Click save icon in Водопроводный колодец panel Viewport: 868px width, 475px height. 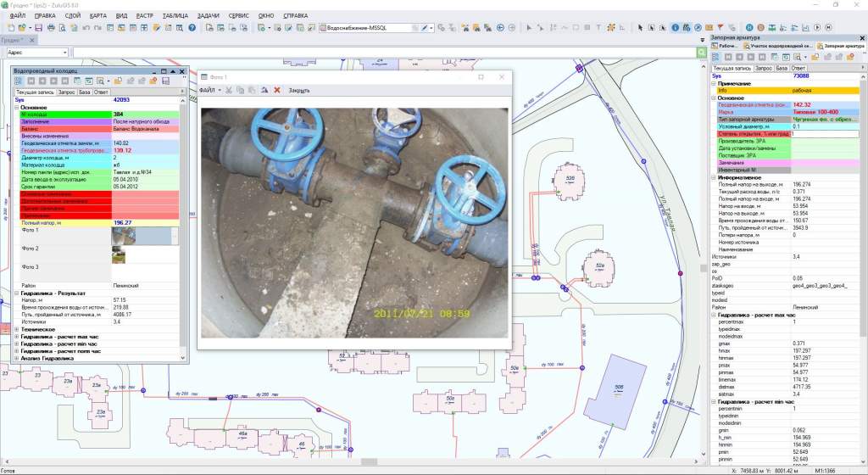[x=166, y=81]
